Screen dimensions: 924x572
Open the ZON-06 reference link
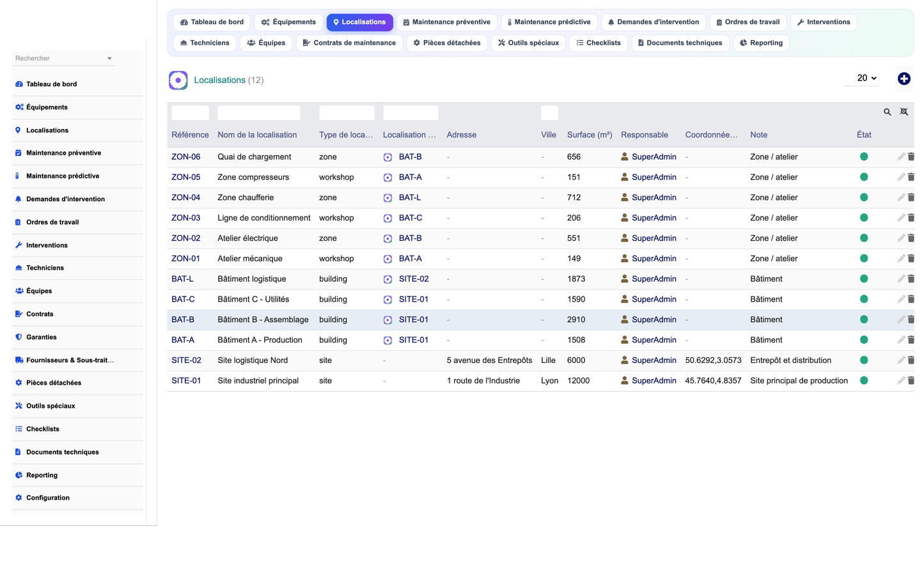pos(185,157)
